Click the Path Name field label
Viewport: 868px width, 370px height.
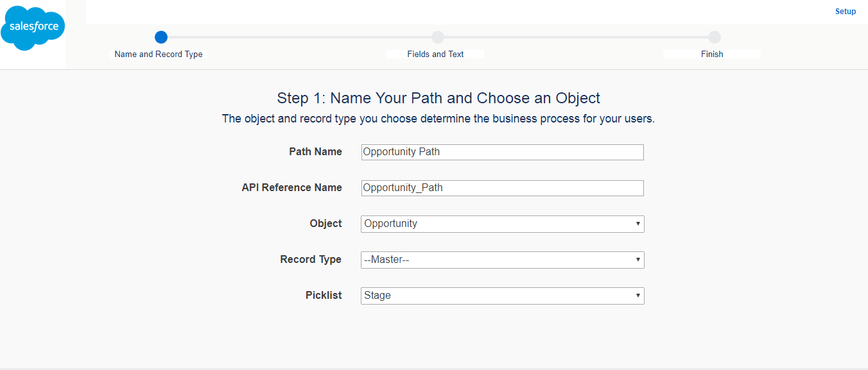pyautogui.click(x=315, y=152)
